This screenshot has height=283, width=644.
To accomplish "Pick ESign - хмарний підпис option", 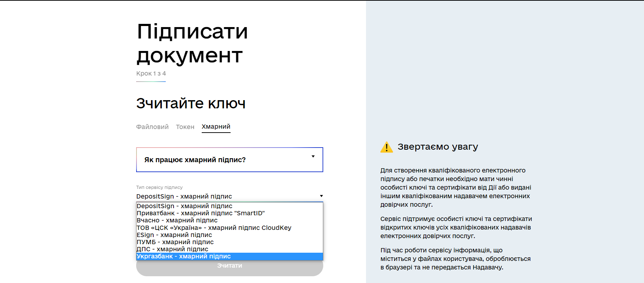I will coord(230,235).
